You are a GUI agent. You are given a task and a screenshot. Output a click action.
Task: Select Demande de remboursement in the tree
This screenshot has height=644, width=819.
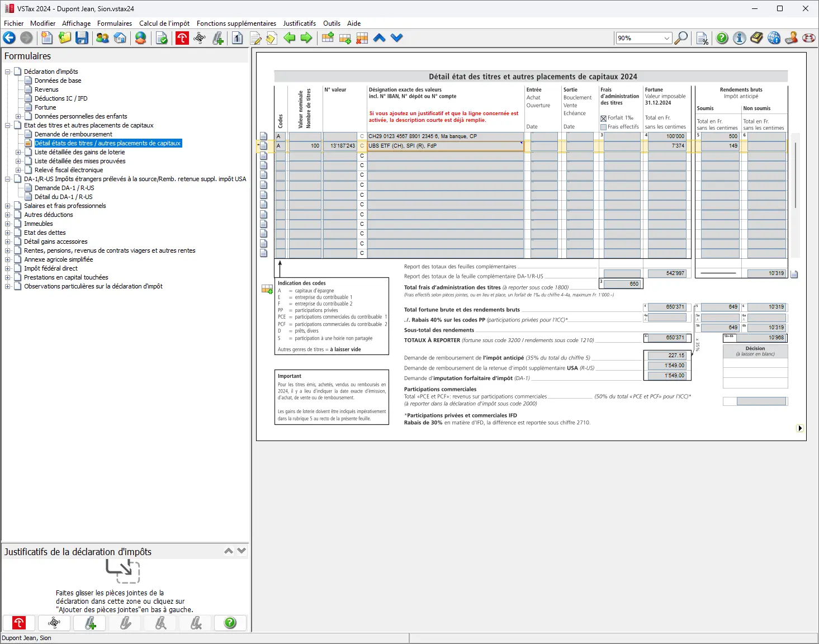coord(73,134)
